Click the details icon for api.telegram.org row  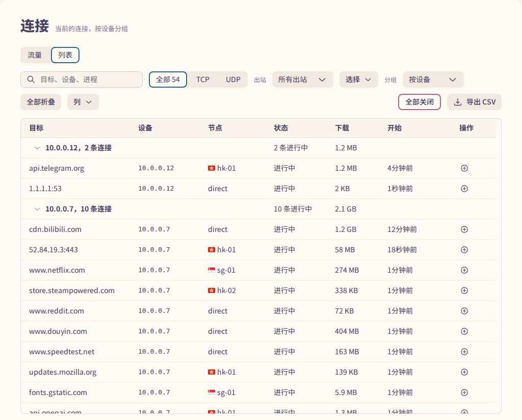[x=464, y=168]
